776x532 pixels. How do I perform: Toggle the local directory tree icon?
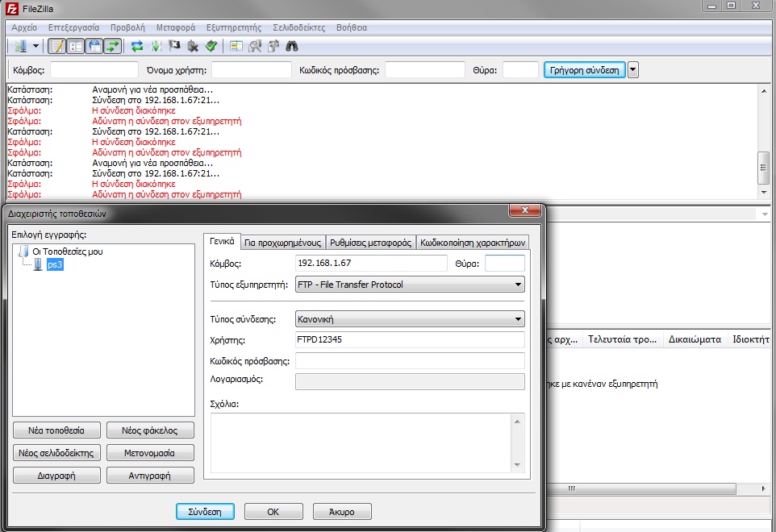point(76,47)
